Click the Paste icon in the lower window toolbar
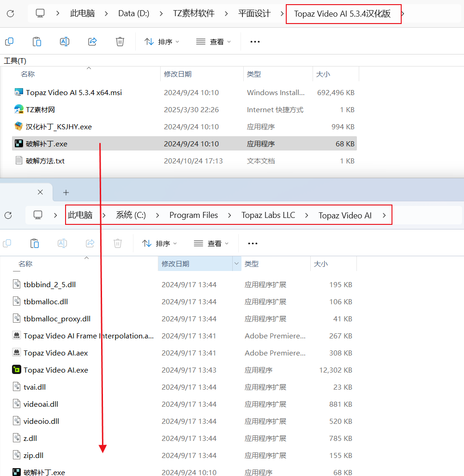Screen dimensions: 464x476 coord(35,243)
